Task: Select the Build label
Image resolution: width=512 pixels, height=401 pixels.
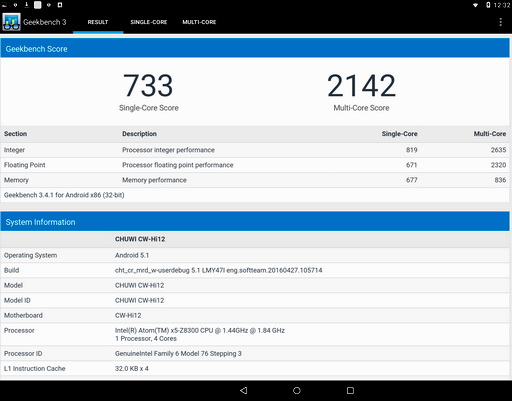Action: point(11,270)
